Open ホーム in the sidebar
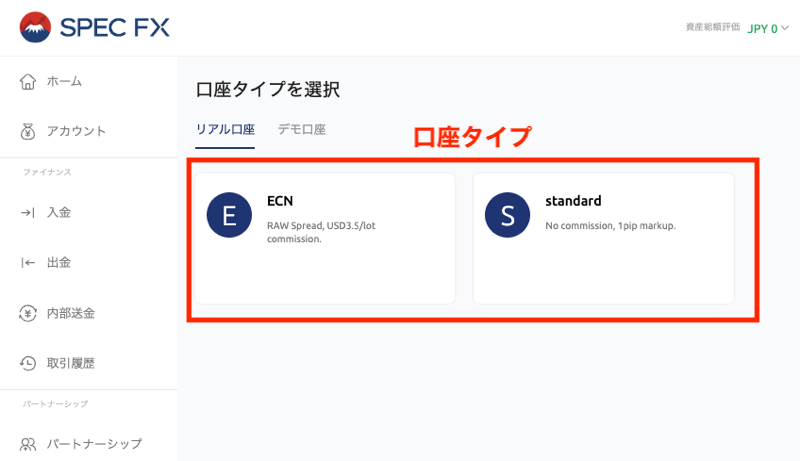This screenshot has height=461, width=800. coord(64,81)
